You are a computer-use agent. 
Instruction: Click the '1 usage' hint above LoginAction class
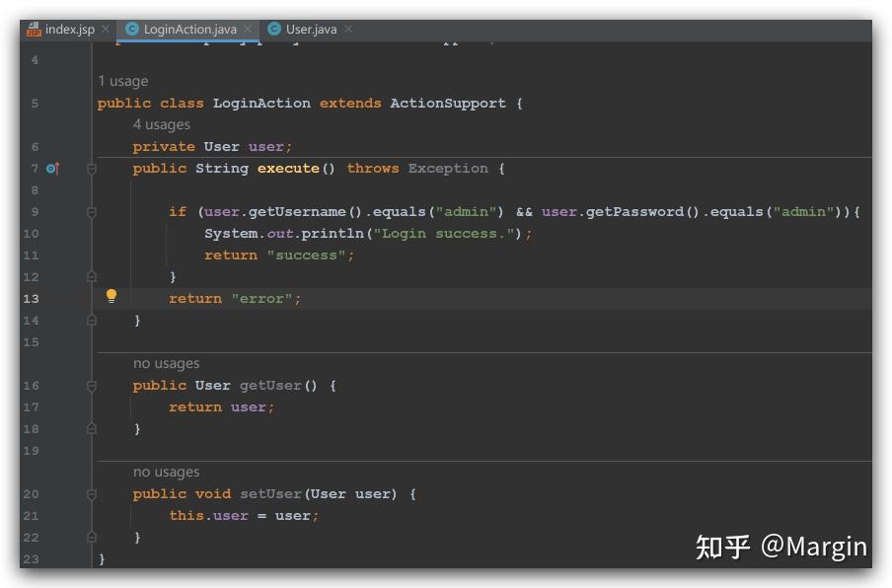coord(122,80)
